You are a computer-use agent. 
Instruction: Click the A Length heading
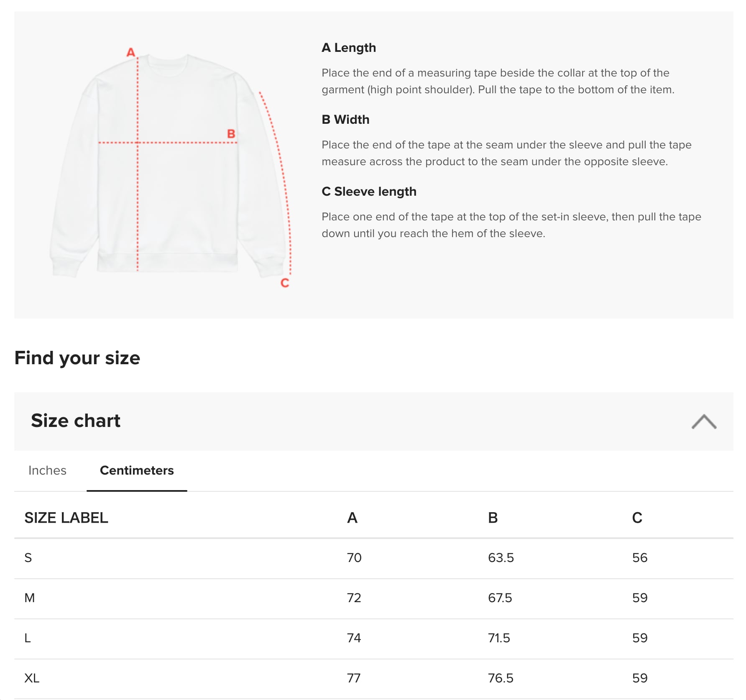[349, 48]
